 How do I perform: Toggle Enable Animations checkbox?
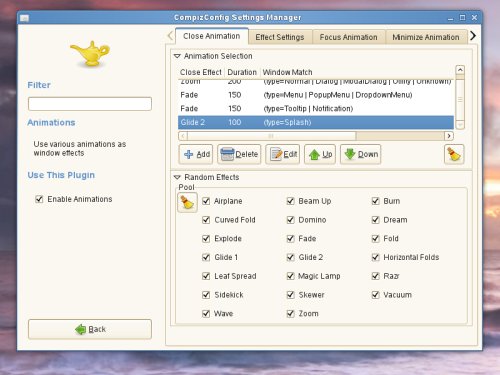39,199
